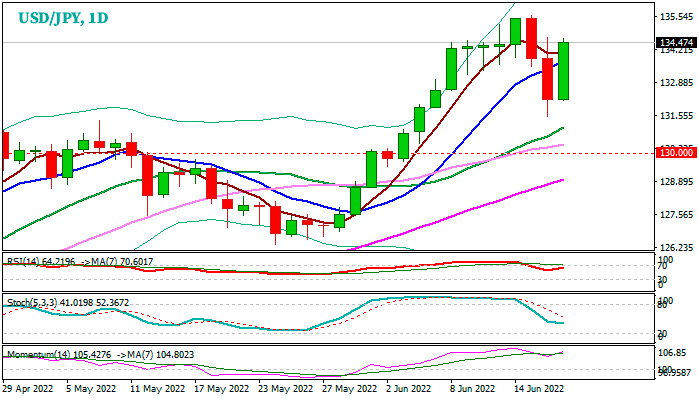Viewport: 699px width, 399px height.
Task: Click the red 130.000 level label
Action: point(676,153)
